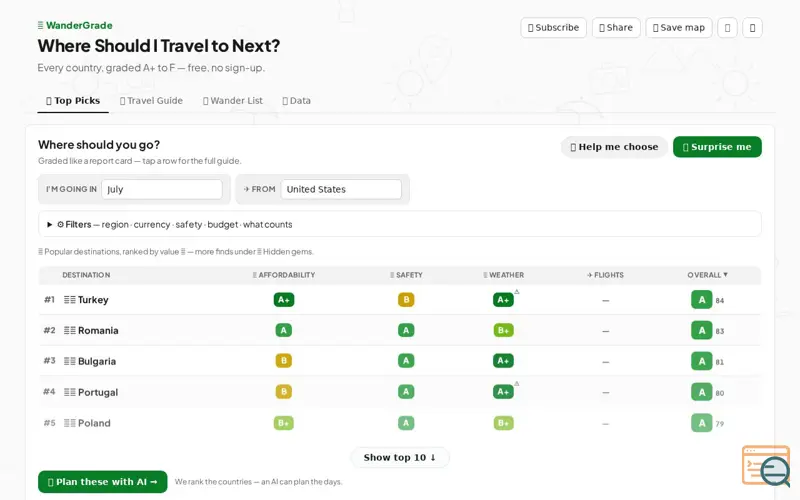The image size is (800, 500).
Task: Click Bulgaria's A+ weather grade badge
Action: [503, 361]
